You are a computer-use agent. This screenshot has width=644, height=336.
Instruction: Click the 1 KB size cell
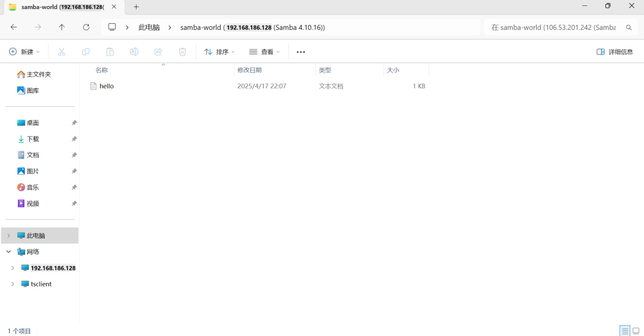[419, 86]
